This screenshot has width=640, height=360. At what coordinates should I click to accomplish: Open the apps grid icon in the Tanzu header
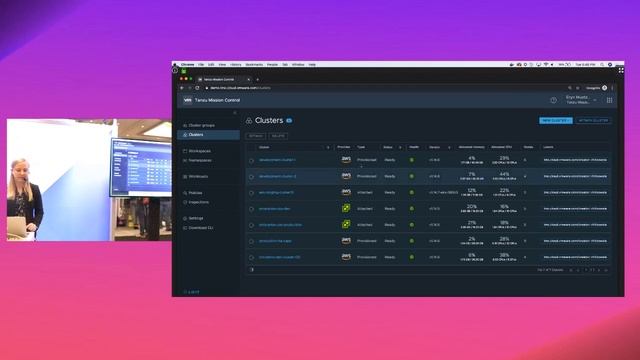[609, 100]
